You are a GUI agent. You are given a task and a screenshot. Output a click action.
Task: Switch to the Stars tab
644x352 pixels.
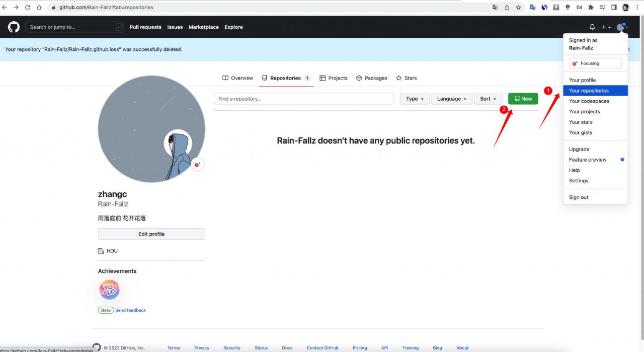point(407,78)
